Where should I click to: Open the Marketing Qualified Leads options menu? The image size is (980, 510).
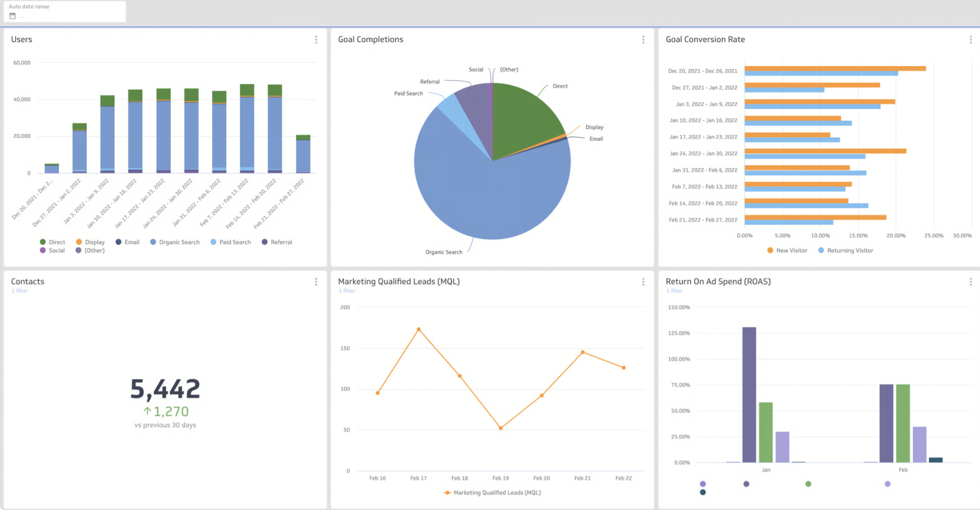pyautogui.click(x=643, y=282)
